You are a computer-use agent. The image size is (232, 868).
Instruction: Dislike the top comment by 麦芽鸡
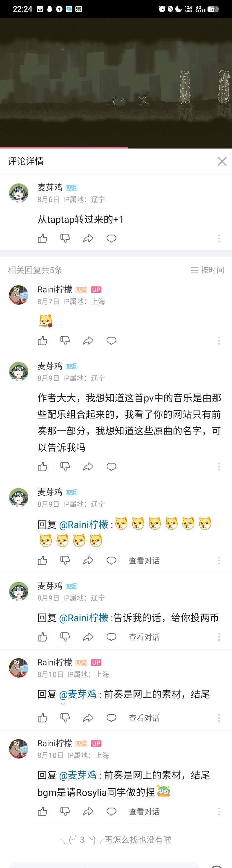(65, 239)
